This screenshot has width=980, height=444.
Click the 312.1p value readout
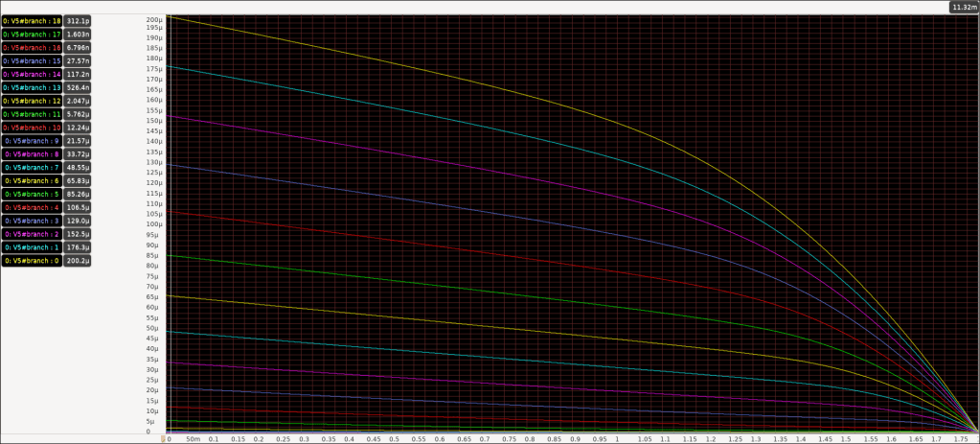point(79,20)
